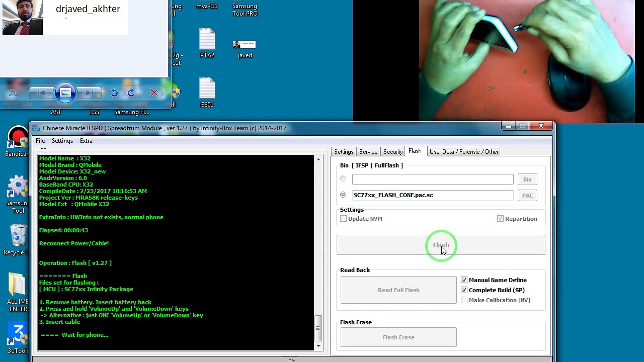The width and height of the screenshot is (644, 362).
Task: Launch Bandicam desktop shortcut
Action: 18,142
